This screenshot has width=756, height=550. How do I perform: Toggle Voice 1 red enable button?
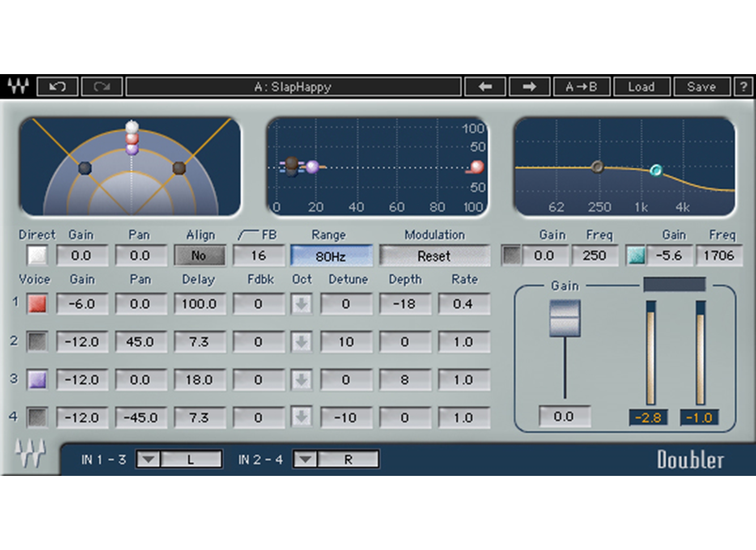point(37,304)
